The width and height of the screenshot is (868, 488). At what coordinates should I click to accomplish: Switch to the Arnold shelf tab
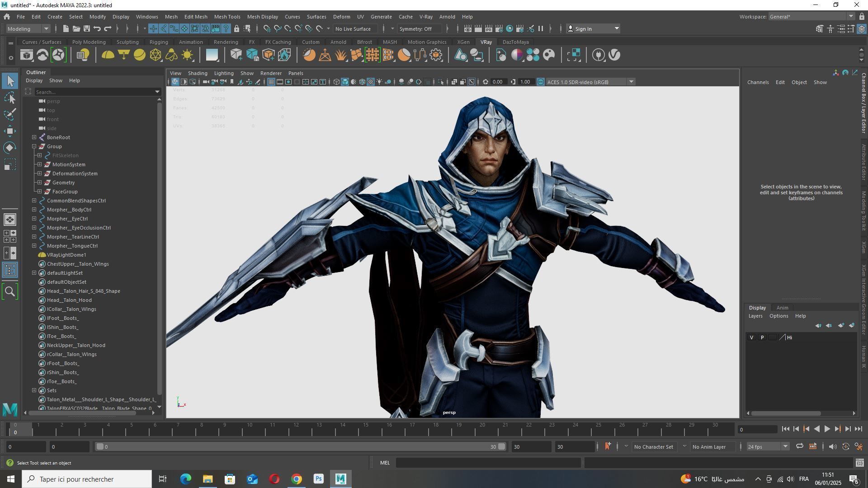[x=338, y=42]
